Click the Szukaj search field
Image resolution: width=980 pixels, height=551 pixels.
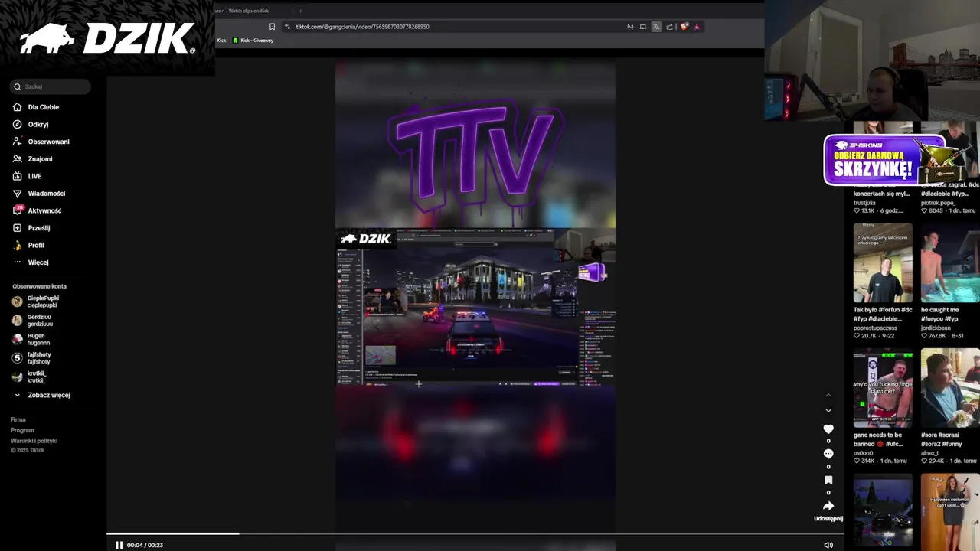[51, 86]
